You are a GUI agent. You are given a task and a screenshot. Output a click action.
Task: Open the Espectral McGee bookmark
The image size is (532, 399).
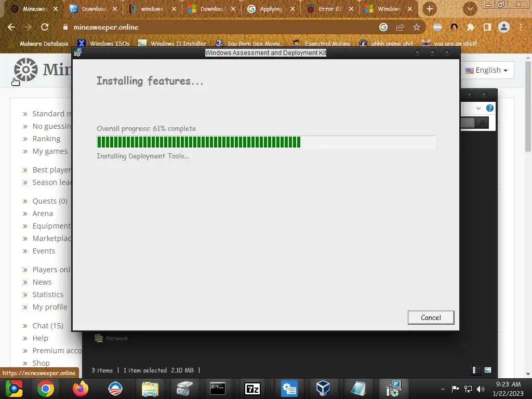[321, 44]
